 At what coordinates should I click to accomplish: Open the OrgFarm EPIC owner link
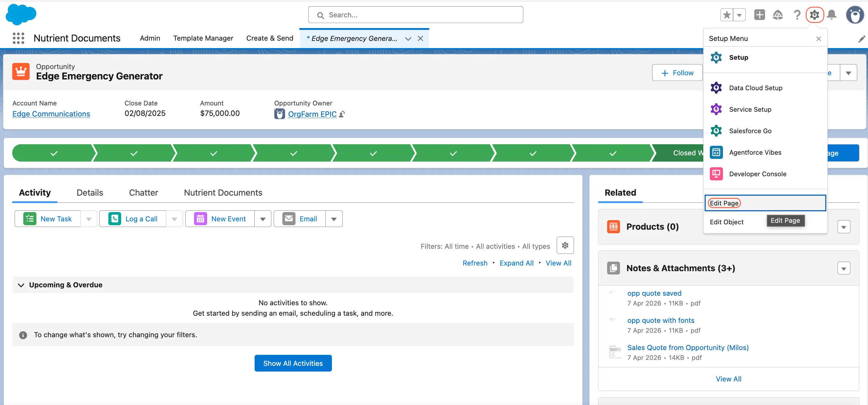(312, 114)
